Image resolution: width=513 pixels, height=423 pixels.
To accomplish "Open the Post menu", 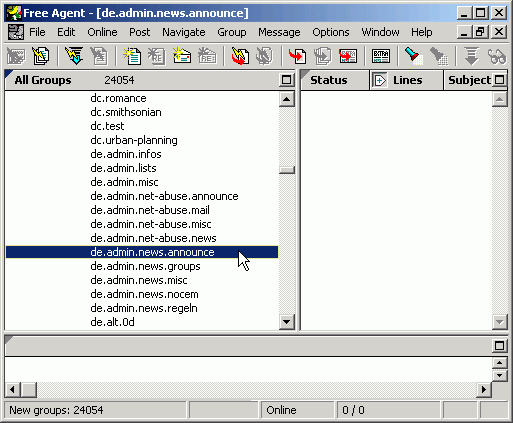I will (x=140, y=32).
